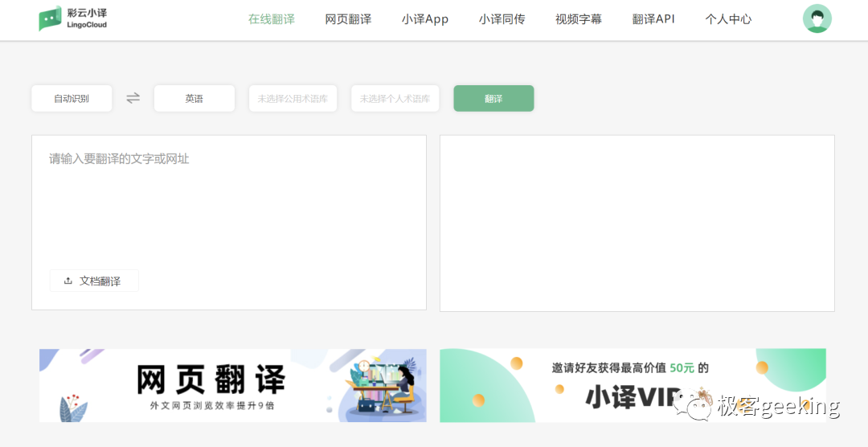This screenshot has height=447, width=868.
Task: Expand the 未选择公用术语库 selector
Action: pyautogui.click(x=293, y=99)
